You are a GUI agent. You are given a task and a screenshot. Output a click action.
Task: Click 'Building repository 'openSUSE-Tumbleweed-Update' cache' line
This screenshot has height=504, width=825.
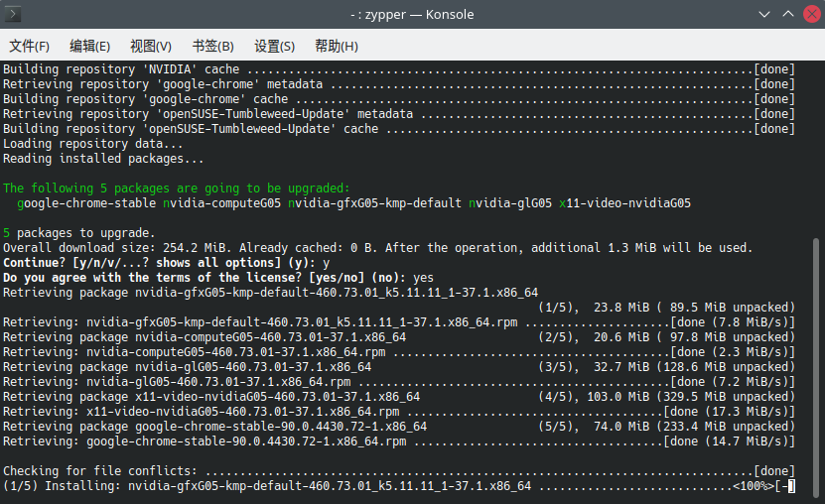coord(398,129)
